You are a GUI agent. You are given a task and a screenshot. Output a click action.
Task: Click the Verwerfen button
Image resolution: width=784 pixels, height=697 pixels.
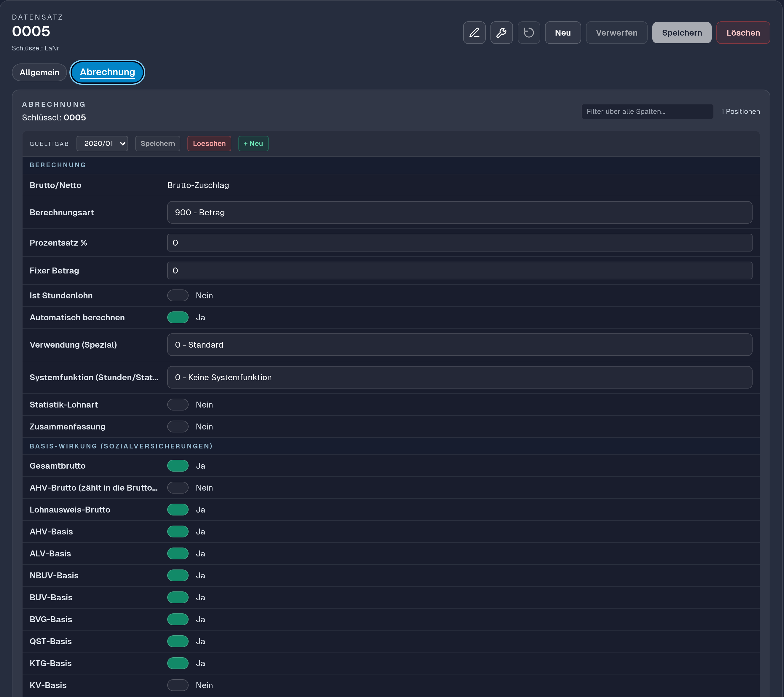coord(616,33)
